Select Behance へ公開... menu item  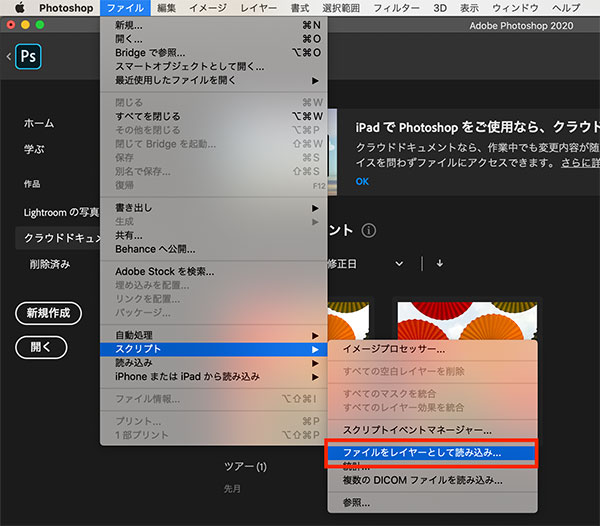(214, 249)
